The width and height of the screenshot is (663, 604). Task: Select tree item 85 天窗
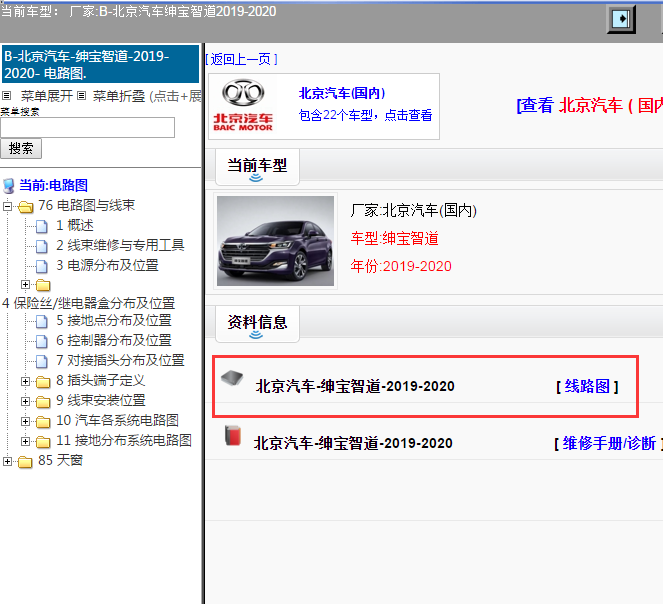(x=60, y=460)
